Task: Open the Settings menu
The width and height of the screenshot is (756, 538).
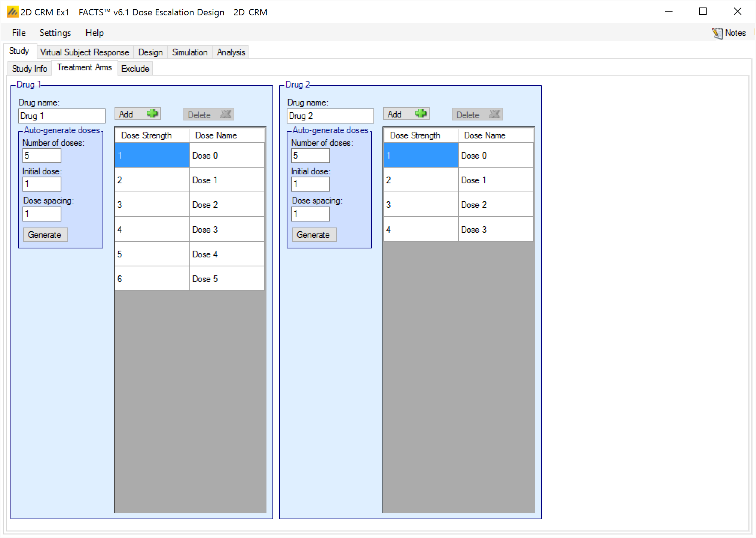Action: [x=55, y=33]
